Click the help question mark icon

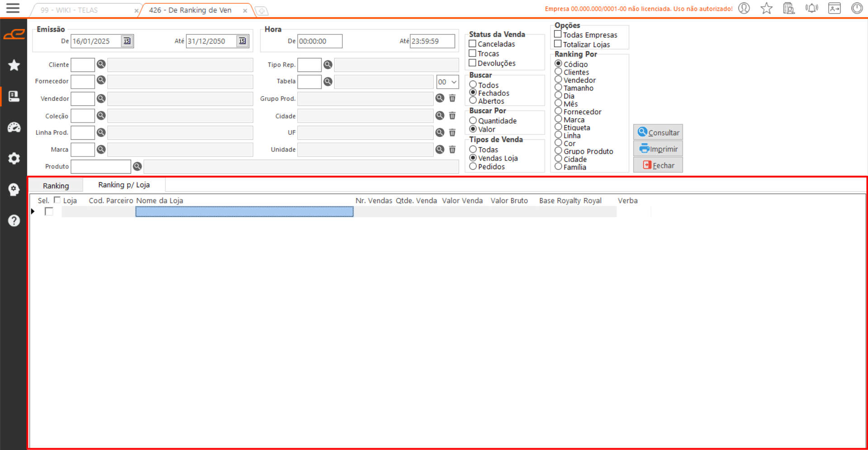click(14, 221)
